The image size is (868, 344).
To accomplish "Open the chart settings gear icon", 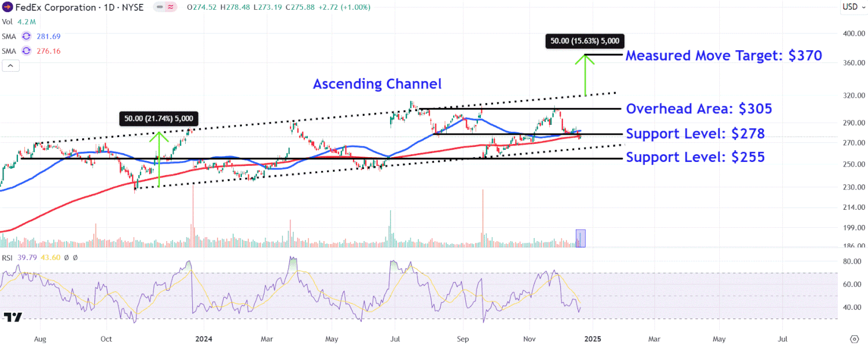I will 854,338.
